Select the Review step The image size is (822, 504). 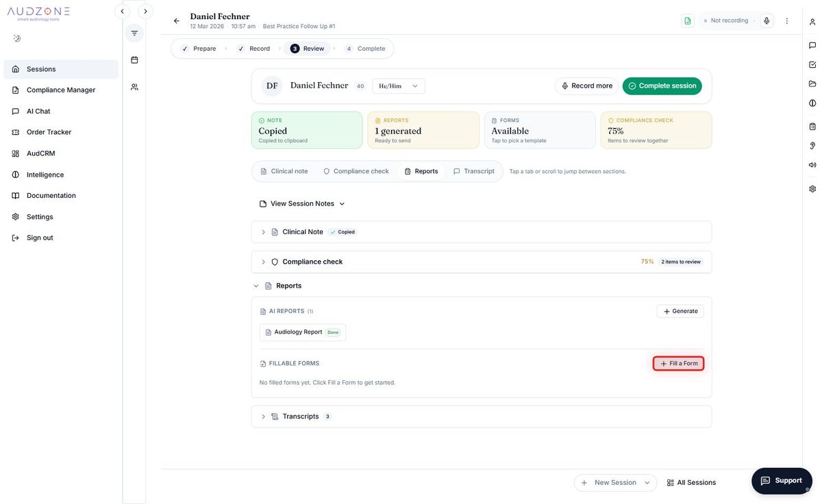tap(307, 49)
